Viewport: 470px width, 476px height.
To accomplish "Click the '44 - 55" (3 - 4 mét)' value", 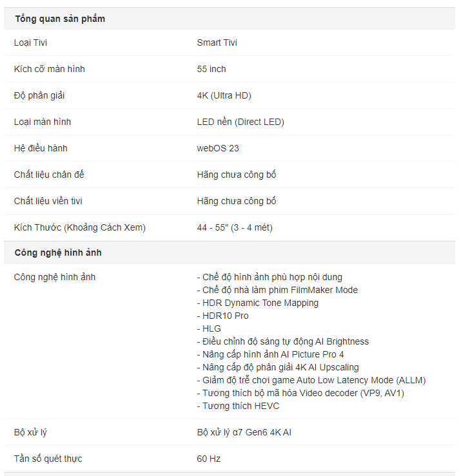I will [x=235, y=227].
